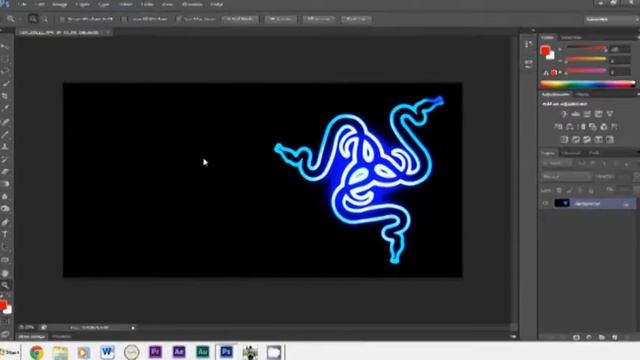Select the Hand tool
The height and width of the screenshot is (360, 640).
coord(5,273)
